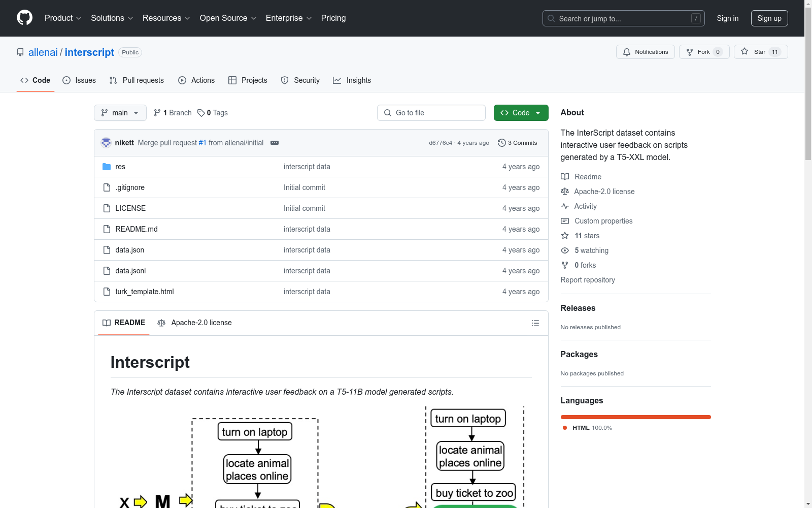The width and height of the screenshot is (812, 508).
Task: Expand the Enterprise menu
Action: (289, 18)
